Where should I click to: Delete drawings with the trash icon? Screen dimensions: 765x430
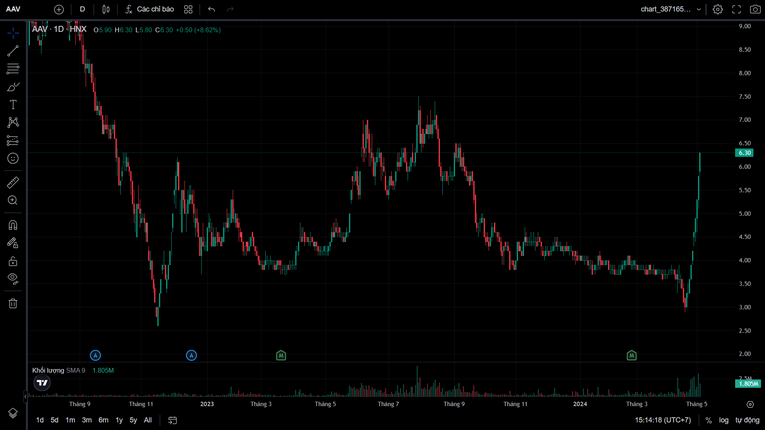pos(13,303)
